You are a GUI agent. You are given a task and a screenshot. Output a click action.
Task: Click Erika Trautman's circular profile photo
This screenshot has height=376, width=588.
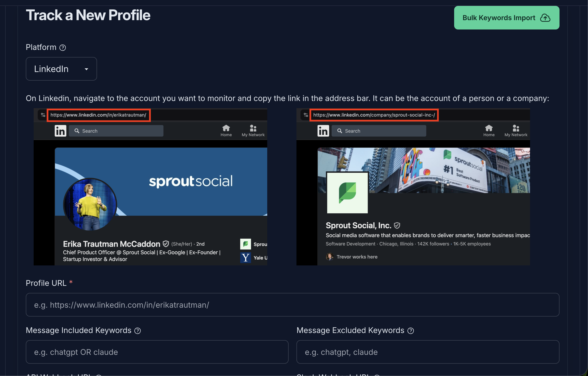[x=90, y=204]
